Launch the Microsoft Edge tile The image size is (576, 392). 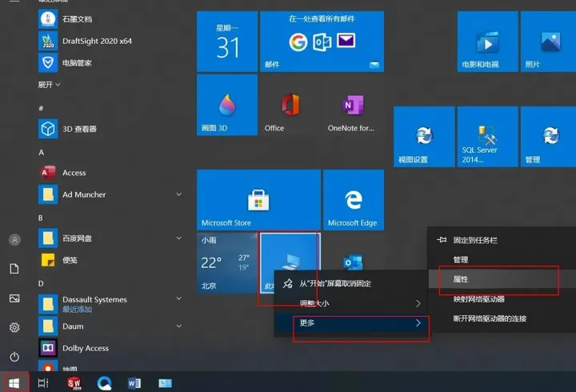pyautogui.click(x=353, y=200)
